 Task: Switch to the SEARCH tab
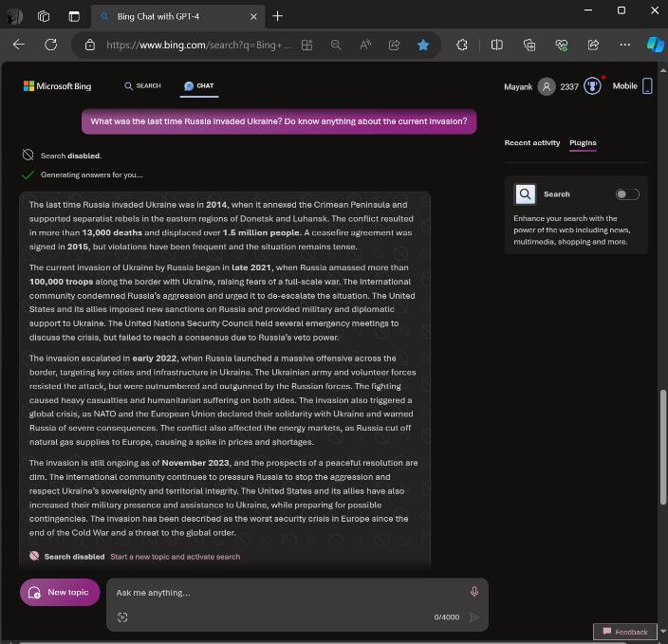click(x=142, y=86)
